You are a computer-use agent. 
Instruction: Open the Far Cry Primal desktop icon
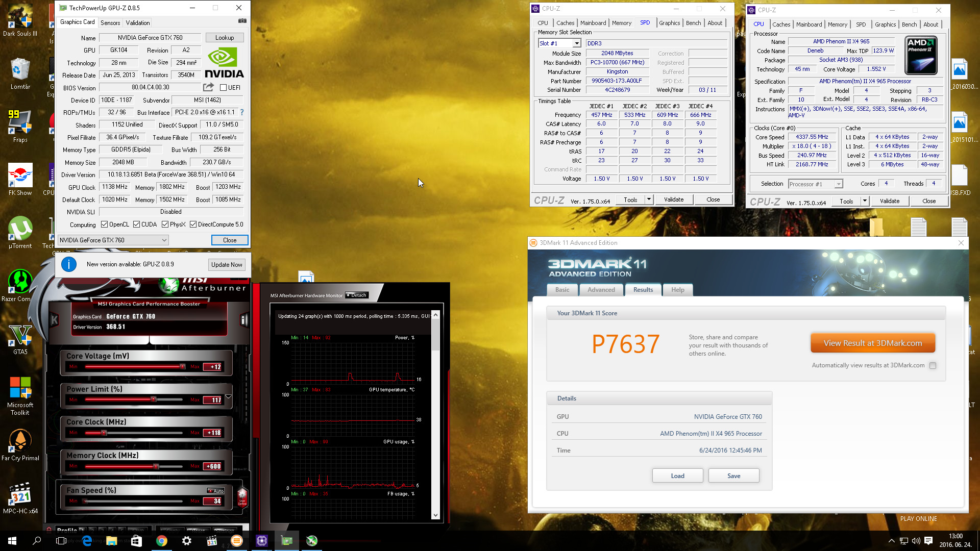[x=20, y=445]
